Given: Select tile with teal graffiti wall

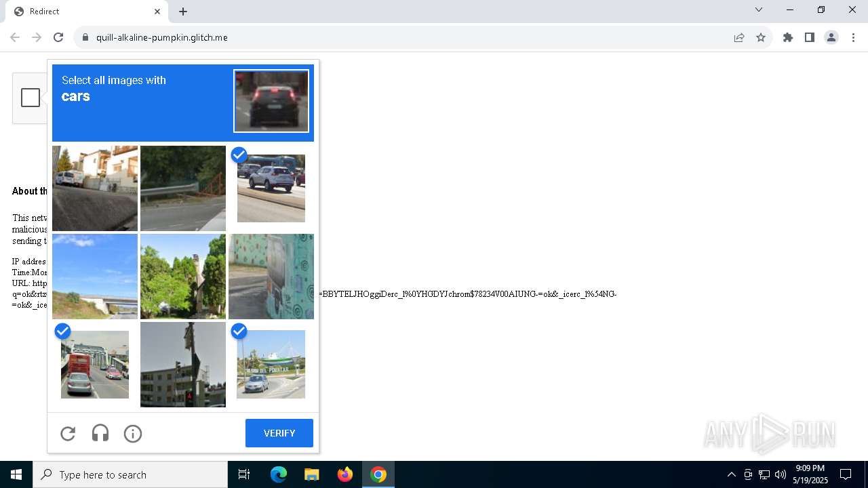Looking at the screenshot, I should coord(271,277).
